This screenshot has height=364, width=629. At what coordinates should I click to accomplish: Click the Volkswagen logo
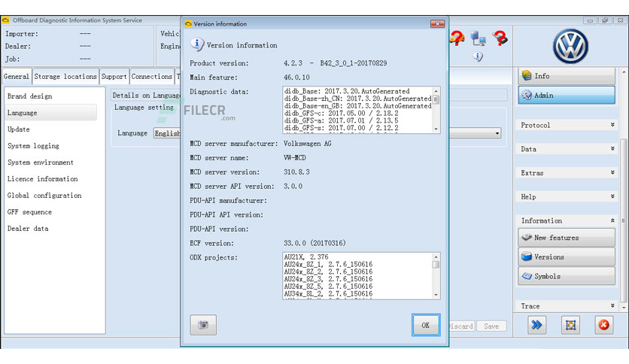tap(570, 46)
